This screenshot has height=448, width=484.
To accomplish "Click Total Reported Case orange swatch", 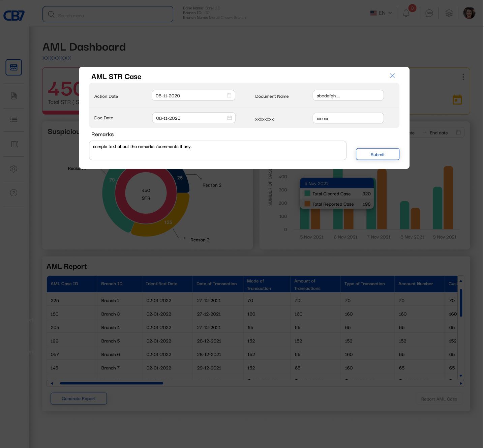I will tap(307, 204).
